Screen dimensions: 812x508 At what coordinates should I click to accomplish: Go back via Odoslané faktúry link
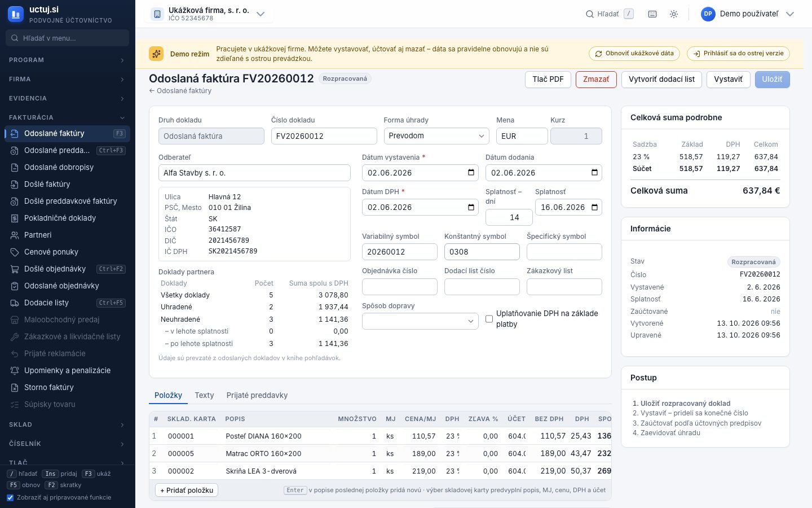click(x=180, y=91)
